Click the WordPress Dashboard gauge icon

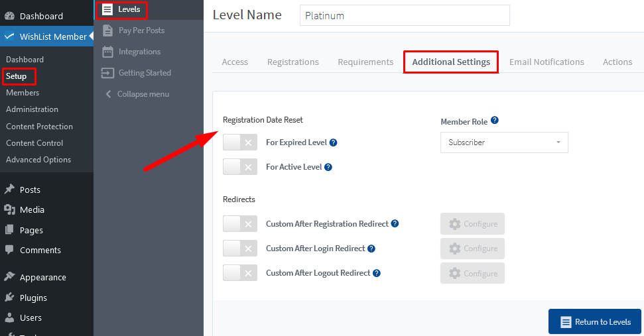(9, 16)
